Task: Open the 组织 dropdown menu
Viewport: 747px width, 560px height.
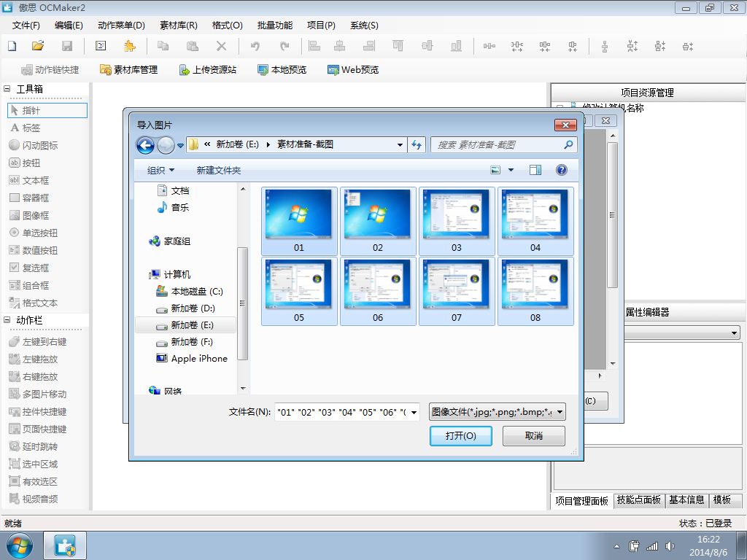Action: [x=160, y=170]
